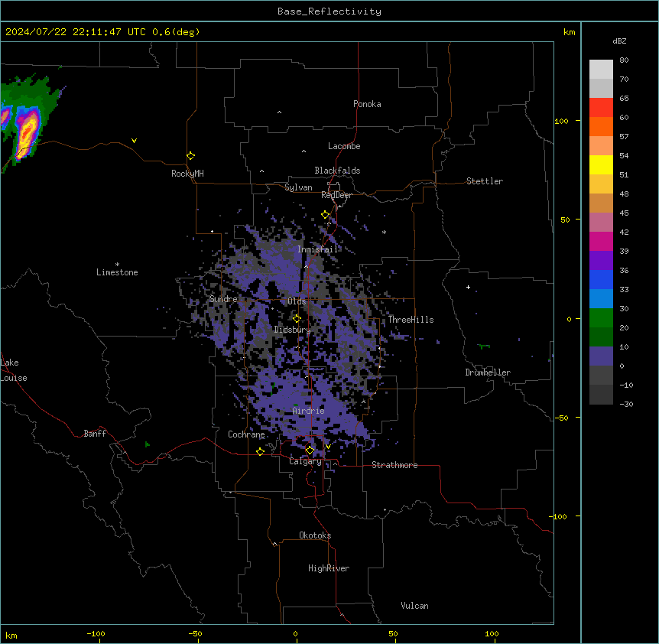Click the yellow diamond marker near Cochrane
Image resolution: width=659 pixels, height=644 pixels.
coord(260,451)
